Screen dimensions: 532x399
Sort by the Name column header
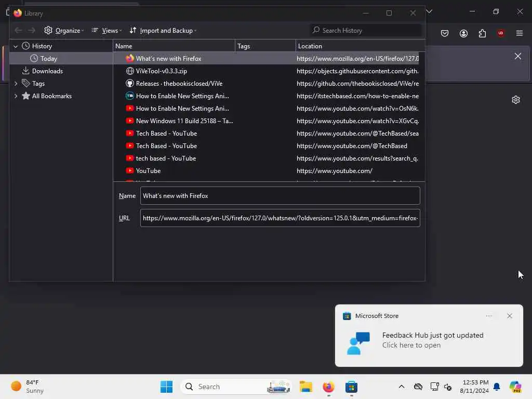[x=174, y=46]
